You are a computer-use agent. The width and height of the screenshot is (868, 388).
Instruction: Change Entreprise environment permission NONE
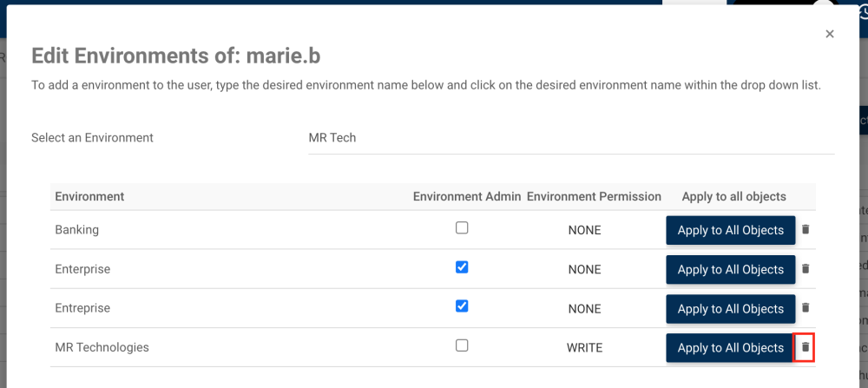(584, 308)
